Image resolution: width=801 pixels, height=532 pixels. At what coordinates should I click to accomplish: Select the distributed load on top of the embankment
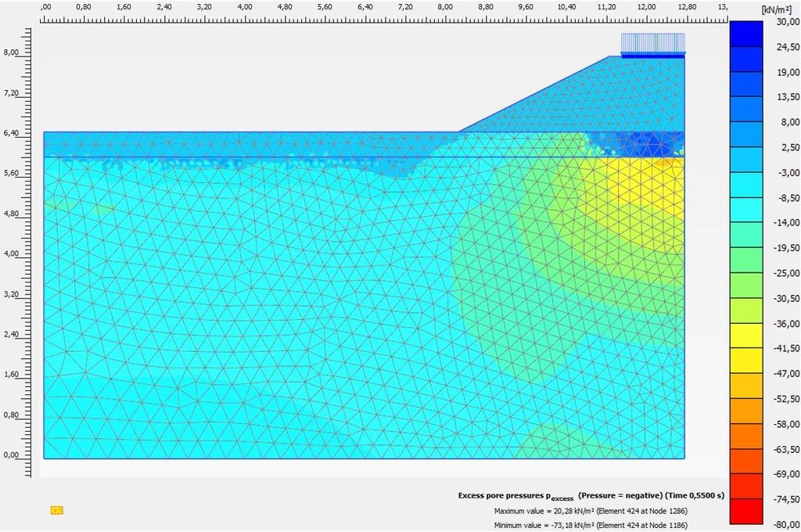coord(653,45)
